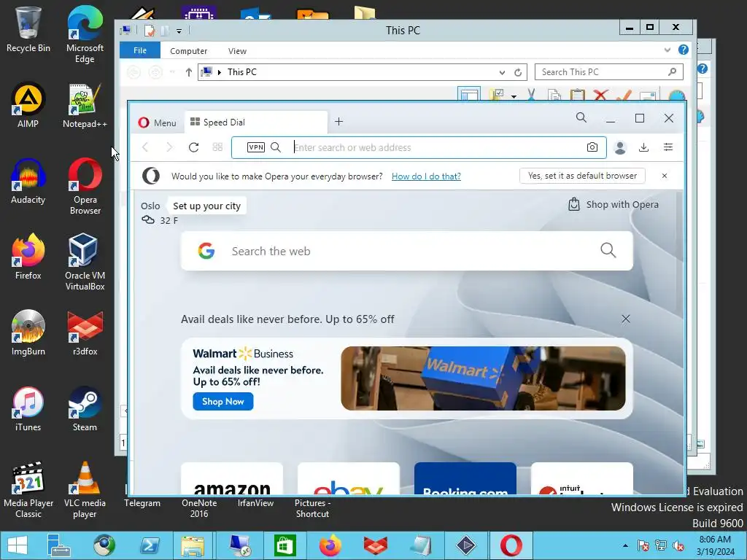Refresh the This PC window

[x=518, y=72]
